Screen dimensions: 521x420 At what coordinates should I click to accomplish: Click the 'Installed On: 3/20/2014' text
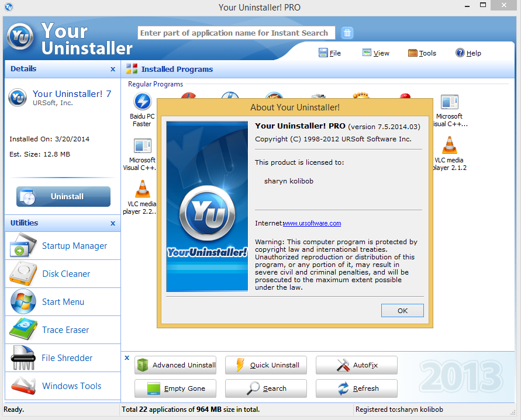pyautogui.click(x=49, y=139)
